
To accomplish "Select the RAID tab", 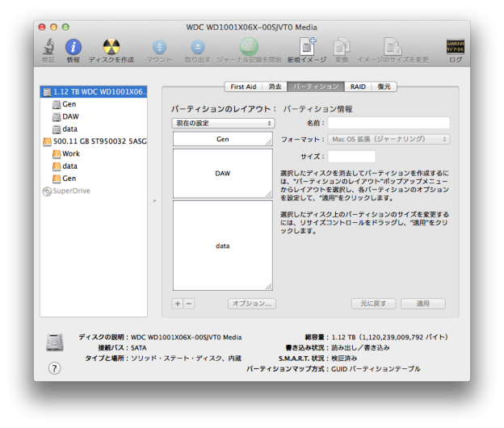I will 357,86.
